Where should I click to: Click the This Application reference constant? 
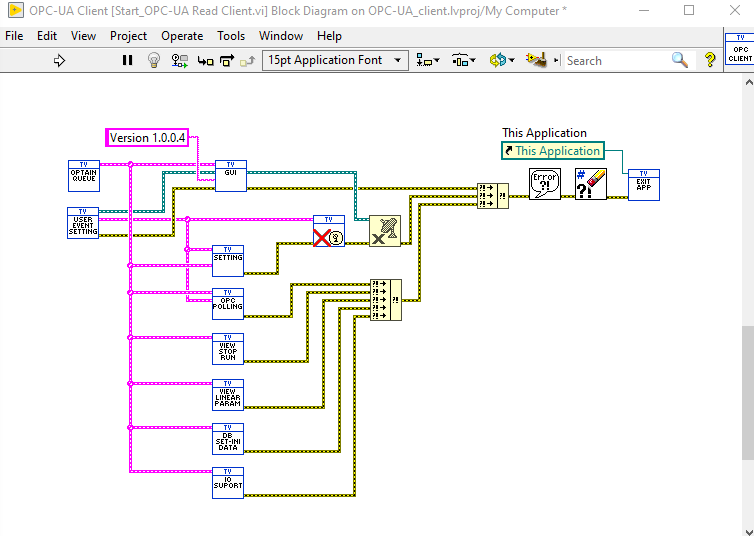[553, 150]
